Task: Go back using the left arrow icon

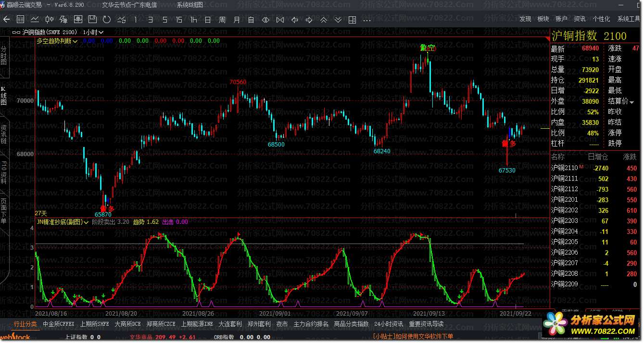Action: [x=6, y=20]
